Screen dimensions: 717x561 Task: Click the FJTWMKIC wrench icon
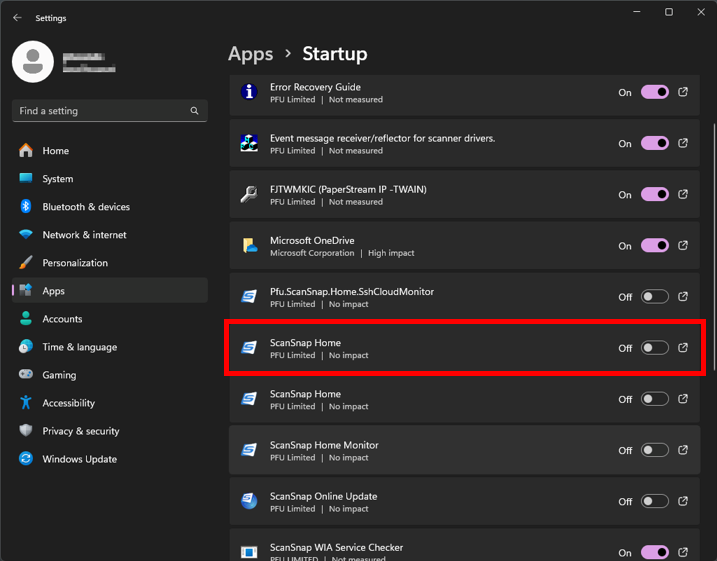[x=249, y=194]
